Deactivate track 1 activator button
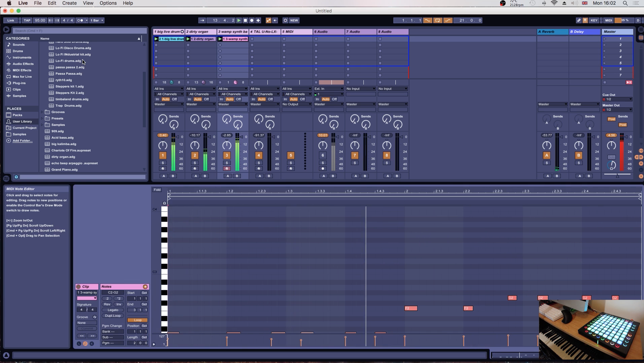Viewport: 644px width, 363px height. (163, 155)
